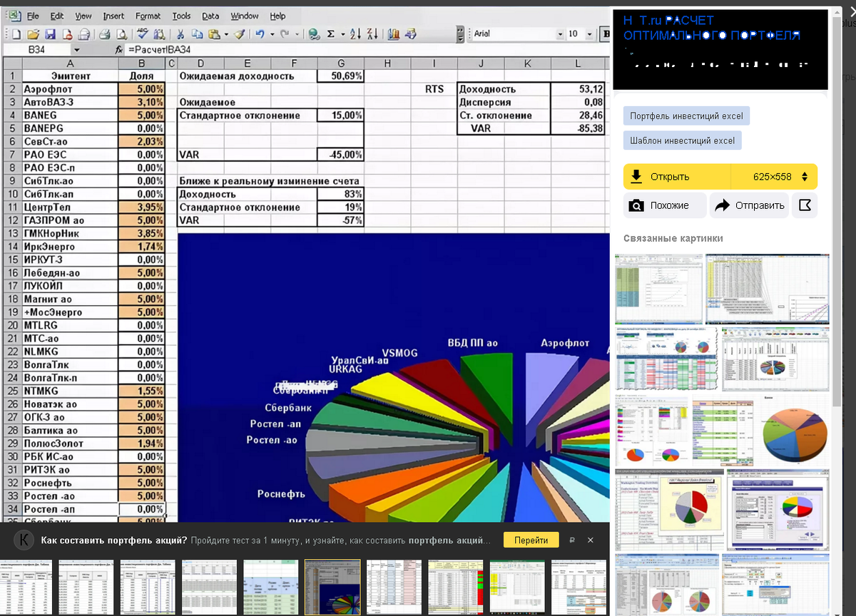Open the Tools menu

pos(181,16)
